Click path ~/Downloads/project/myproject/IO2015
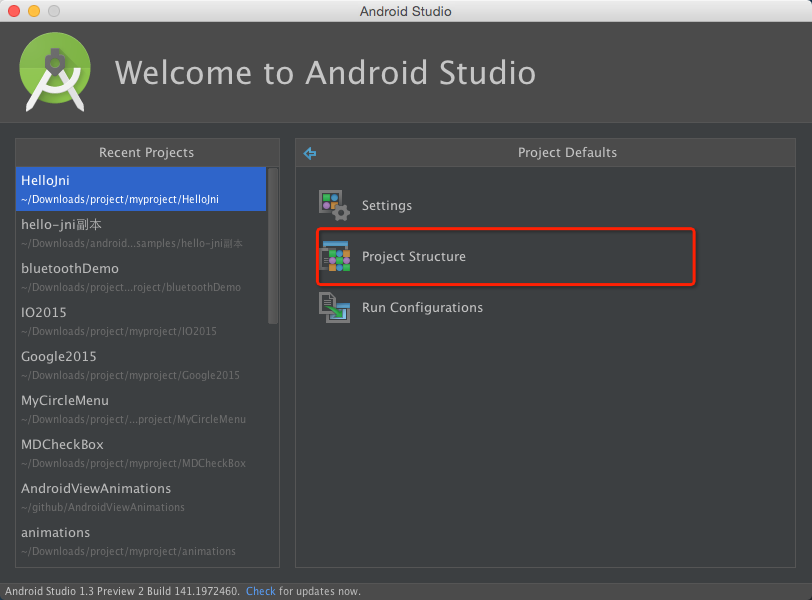Screen dimensions: 812x600 tap(119, 331)
